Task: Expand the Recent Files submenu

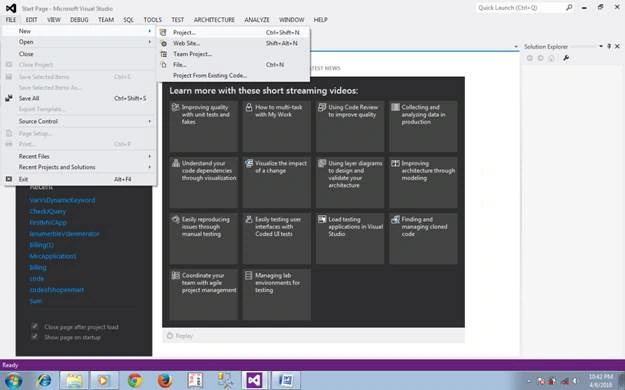Action: point(80,156)
